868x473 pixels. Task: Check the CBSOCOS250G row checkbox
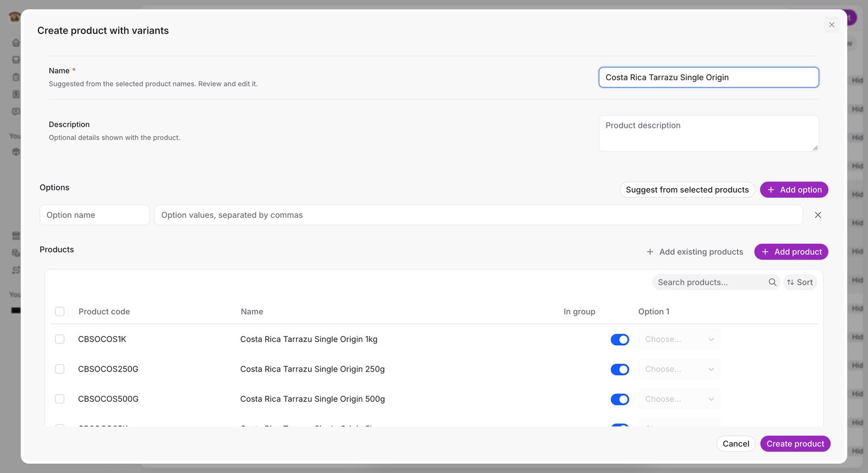tap(60, 369)
